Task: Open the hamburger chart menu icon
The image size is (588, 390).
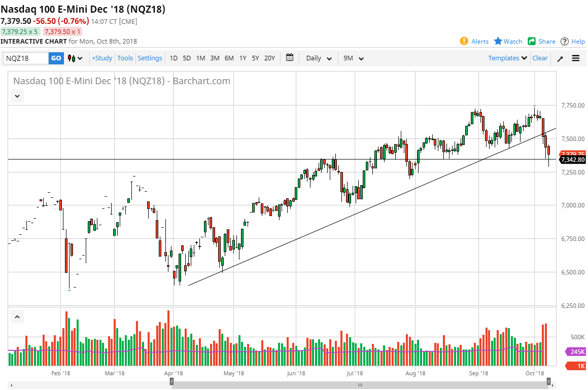Action: pyautogui.click(x=575, y=58)
